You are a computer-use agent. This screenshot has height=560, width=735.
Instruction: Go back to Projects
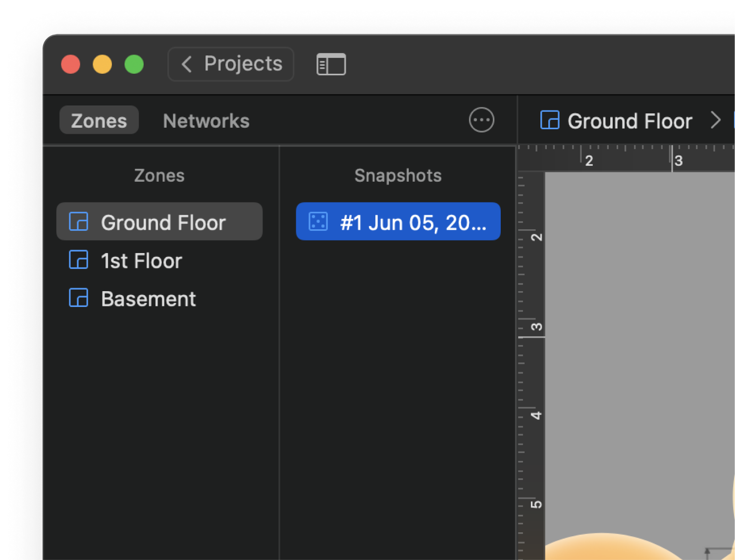(231, 64)
